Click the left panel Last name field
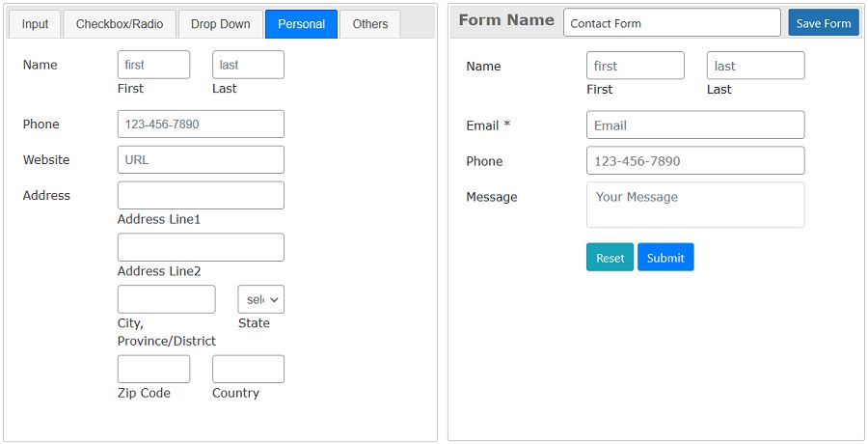This screenshot has height=444, width=868. (x=248, y=65)
